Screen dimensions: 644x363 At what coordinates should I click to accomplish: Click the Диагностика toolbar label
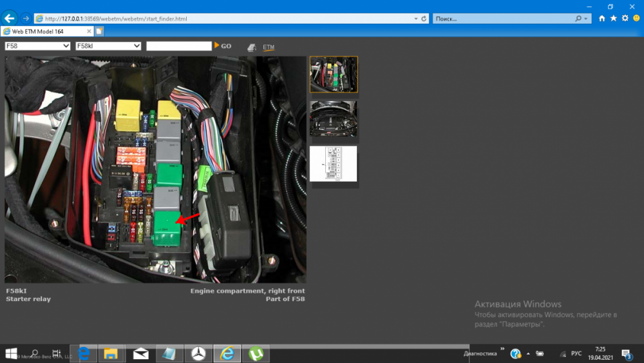480,353
